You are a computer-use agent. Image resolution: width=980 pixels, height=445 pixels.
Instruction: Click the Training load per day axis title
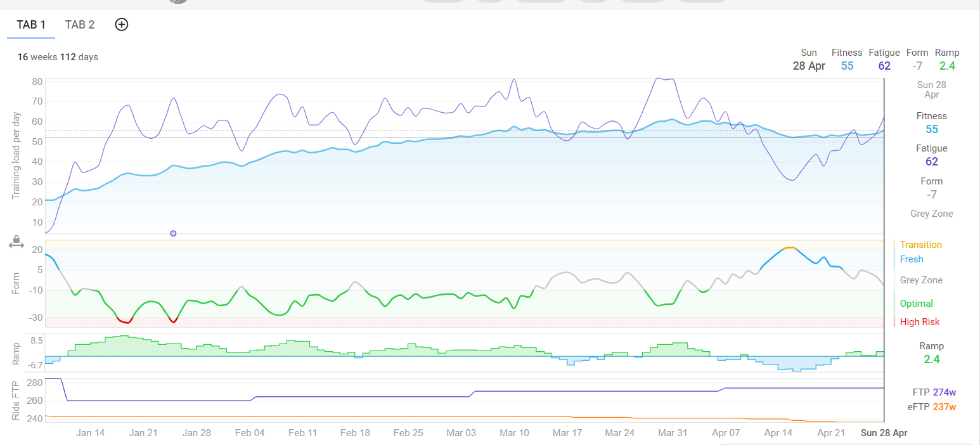[x=16, y=157]
